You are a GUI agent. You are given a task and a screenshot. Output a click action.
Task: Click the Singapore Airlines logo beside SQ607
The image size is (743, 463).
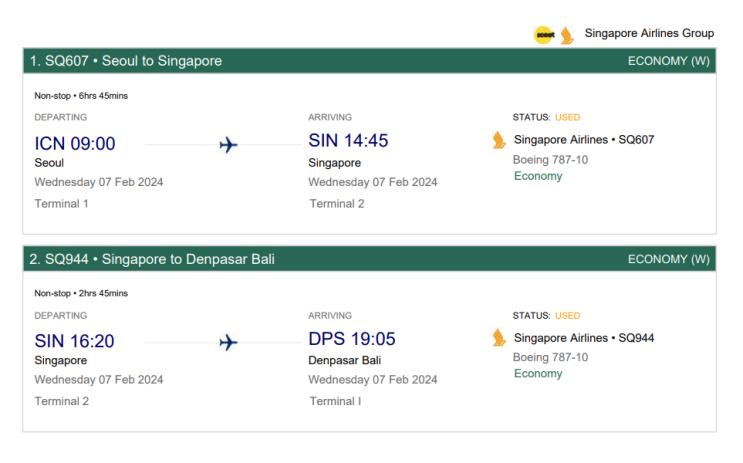click(x=499, y=140)
